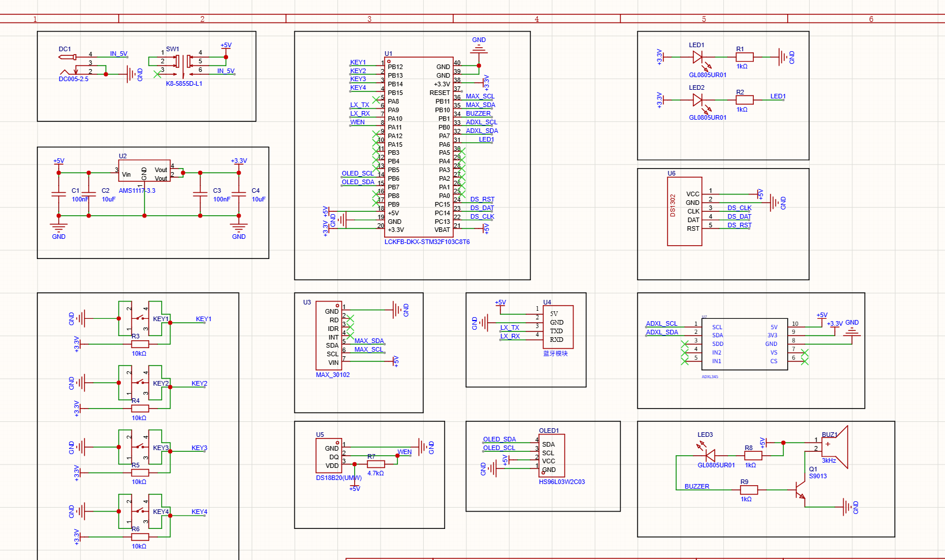
Task: Click the IN_5V net label beside DC1
Action: click(x=119, y=54)
